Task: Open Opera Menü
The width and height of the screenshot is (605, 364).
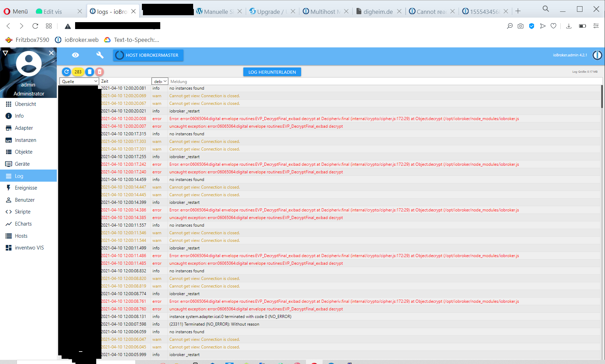Action: point(16,11)
